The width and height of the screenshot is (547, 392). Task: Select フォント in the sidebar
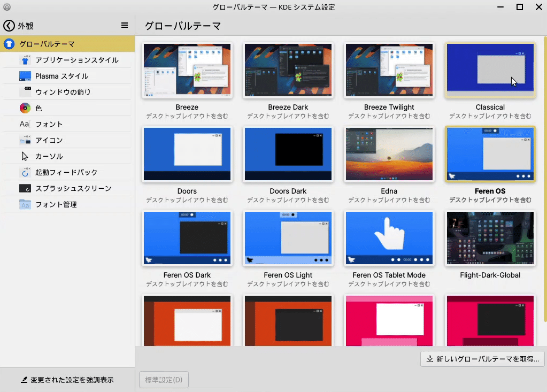pos(67,124)
